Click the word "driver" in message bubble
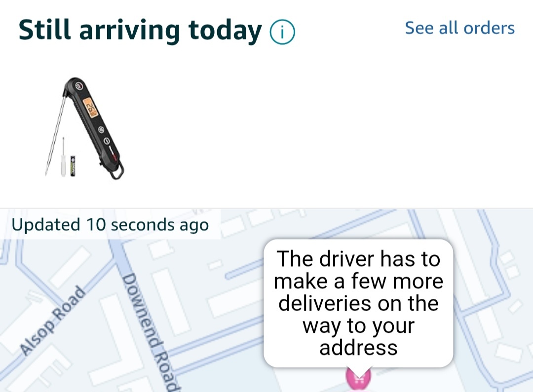Image resolution: width=533 pixels, height=392 pixels. tap(350, 259)
